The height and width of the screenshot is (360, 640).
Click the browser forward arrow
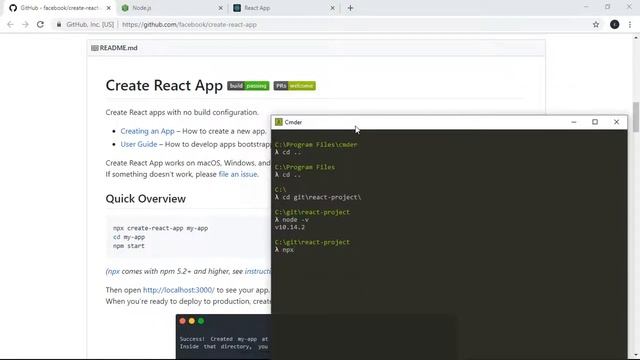coord(25,24)
